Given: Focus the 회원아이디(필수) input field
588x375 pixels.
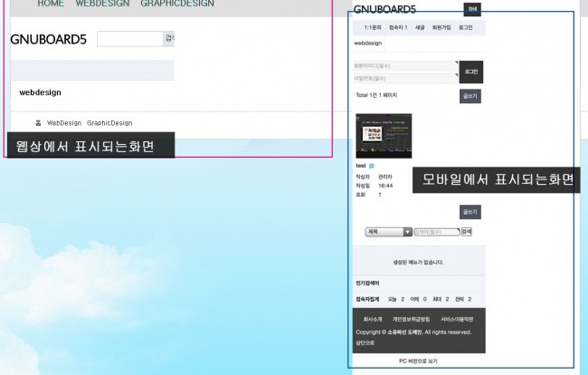Looking at the screenshot, I should pos(406,66).
